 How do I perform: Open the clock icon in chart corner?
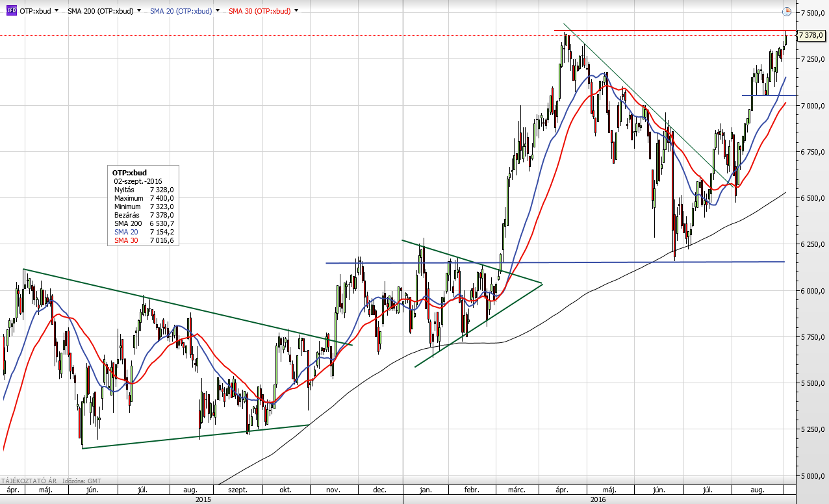point(787,11)
